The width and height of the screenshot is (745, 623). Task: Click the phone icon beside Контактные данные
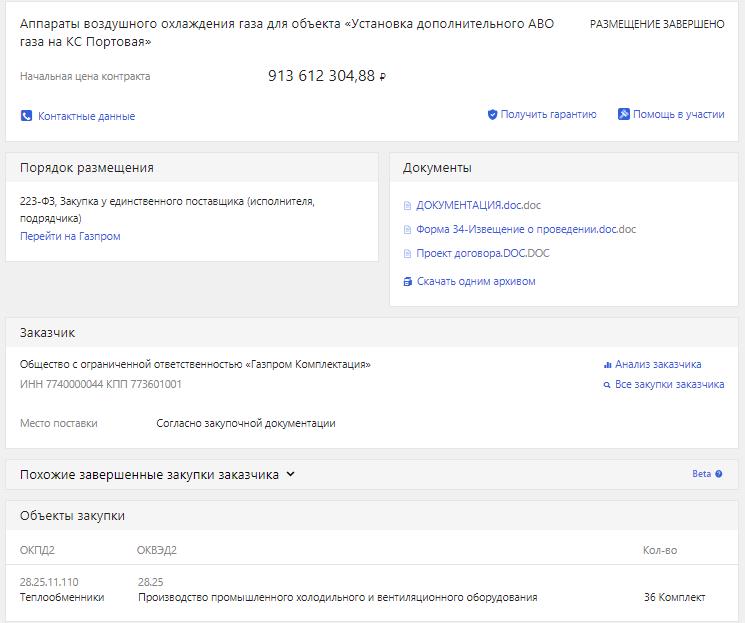[26, 116]
